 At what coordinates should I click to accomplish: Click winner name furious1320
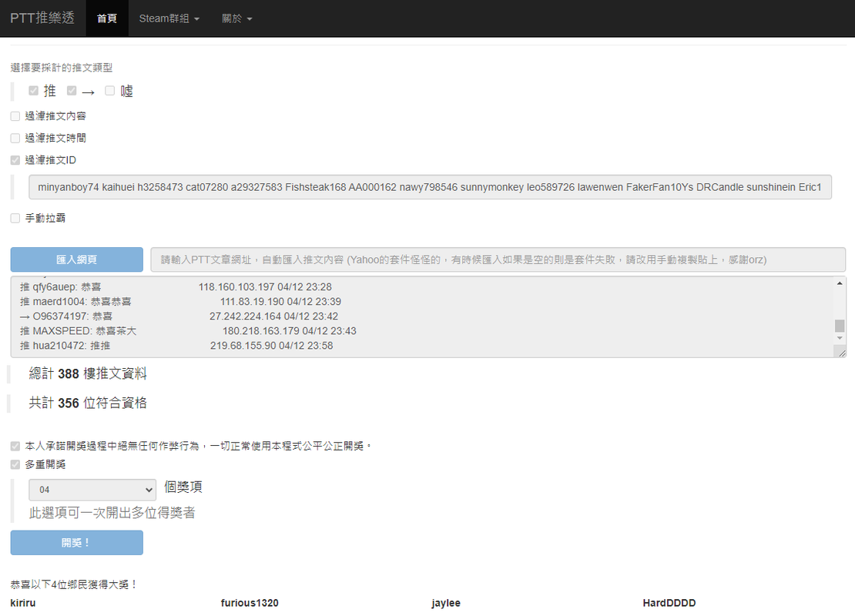tap(250, 603)
